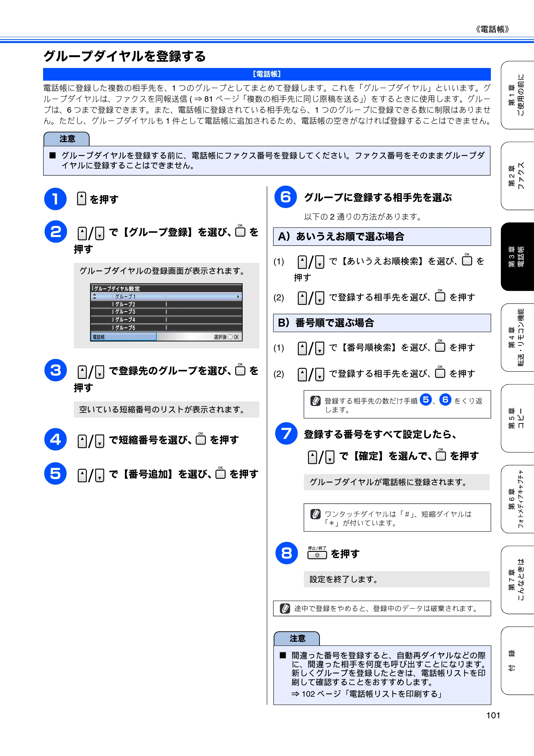Click the down-arrow key icon in step 2
Image resolution: width=534 pixels, height=756 pixels.
(100, 233)
